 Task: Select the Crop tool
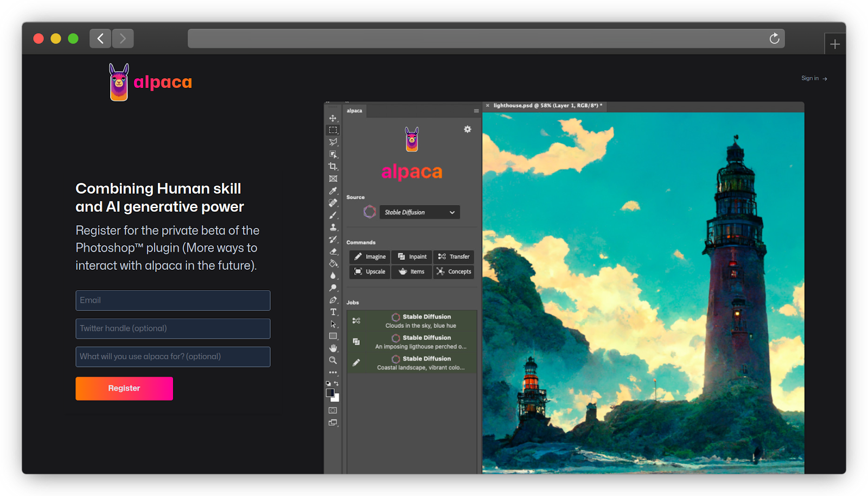tap(333, 167)
